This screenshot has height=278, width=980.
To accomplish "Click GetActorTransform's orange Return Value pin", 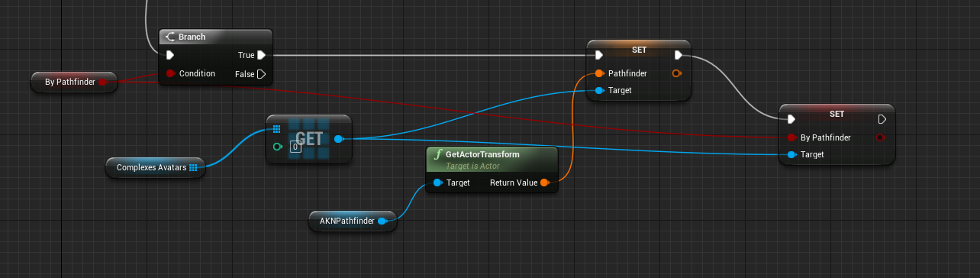I will [544, 183].
